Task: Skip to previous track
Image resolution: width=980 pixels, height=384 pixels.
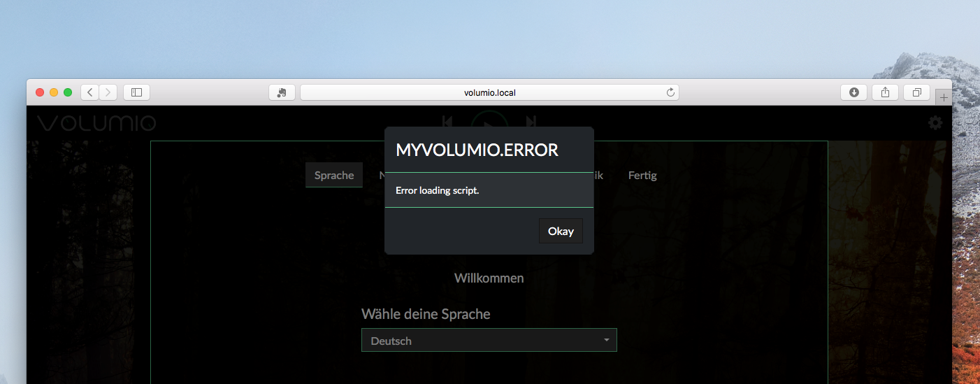Action: (x=447, y=121)
